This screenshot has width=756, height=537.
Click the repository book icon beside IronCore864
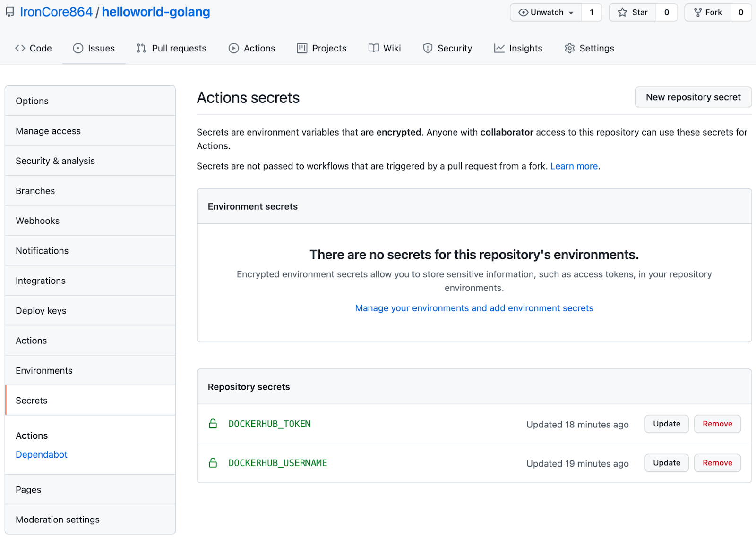9,12
